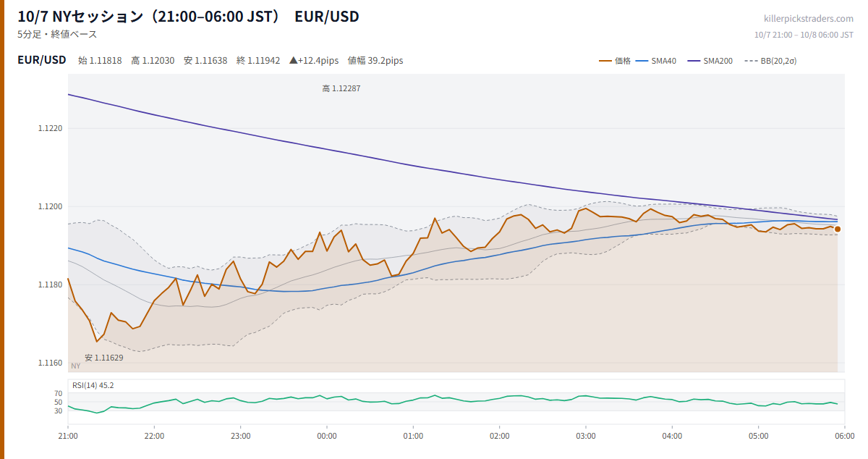
Task: Click the date range 10/7 21:00 – 10/8 06:00 JST
Action: (804, 35)
